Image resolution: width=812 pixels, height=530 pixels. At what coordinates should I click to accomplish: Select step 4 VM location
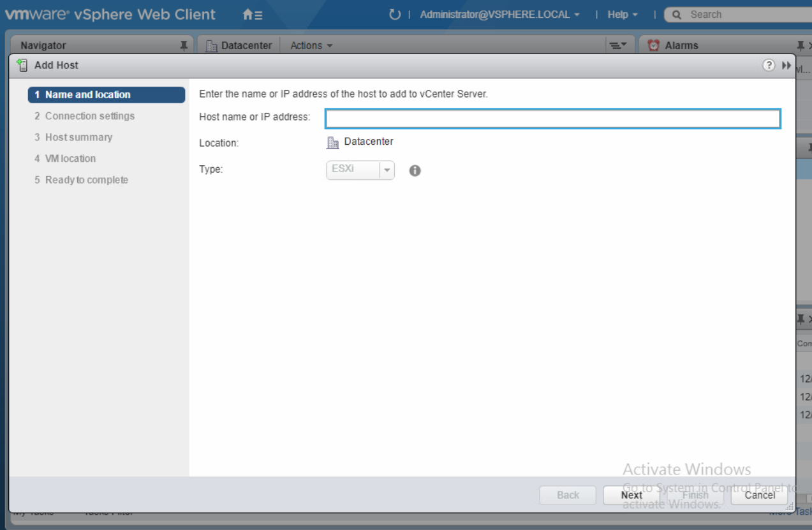tap(65, 158)
